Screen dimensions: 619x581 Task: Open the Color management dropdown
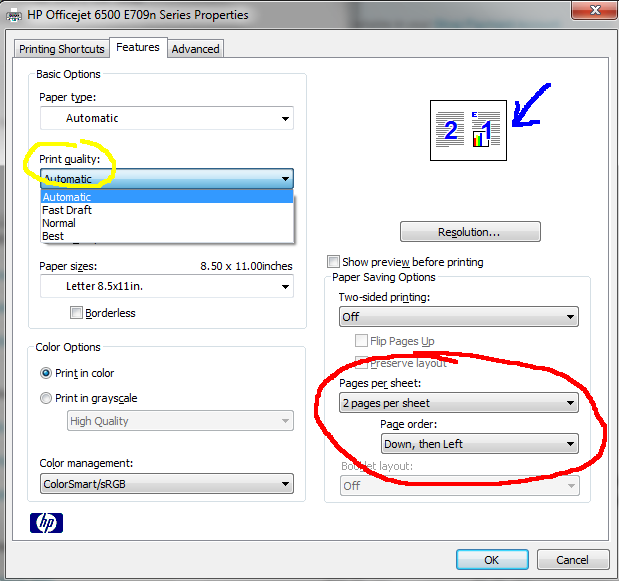[x=167, y=484]
